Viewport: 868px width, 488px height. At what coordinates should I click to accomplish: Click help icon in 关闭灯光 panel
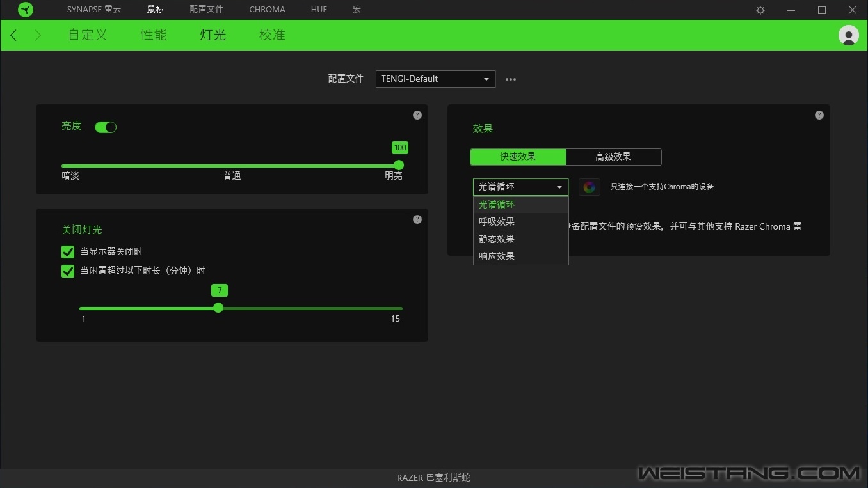click(417, 219)
